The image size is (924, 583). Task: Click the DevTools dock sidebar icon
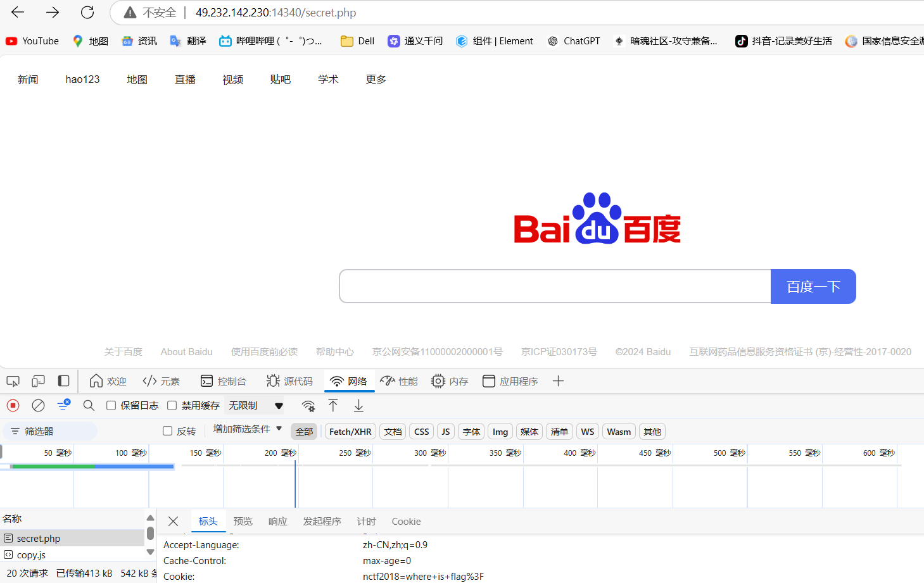point(63,381)
